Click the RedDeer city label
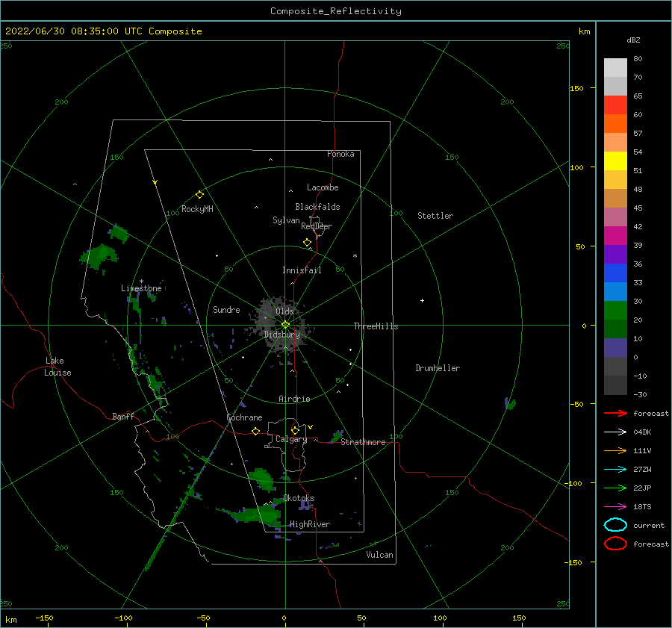The image size is (672, 628). pos(317,226)
